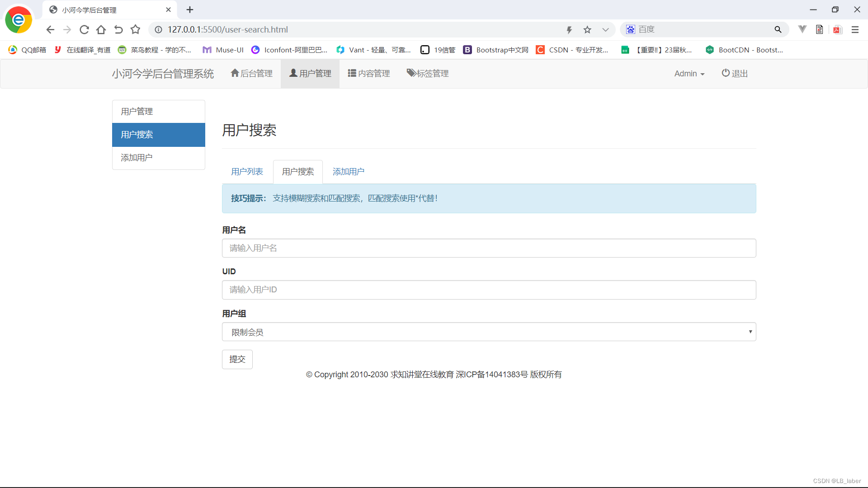The width and height of the screenshot is (868, 488).
Task: Switch to the 用户列表 tab
Action: click(x=247, y=172)
